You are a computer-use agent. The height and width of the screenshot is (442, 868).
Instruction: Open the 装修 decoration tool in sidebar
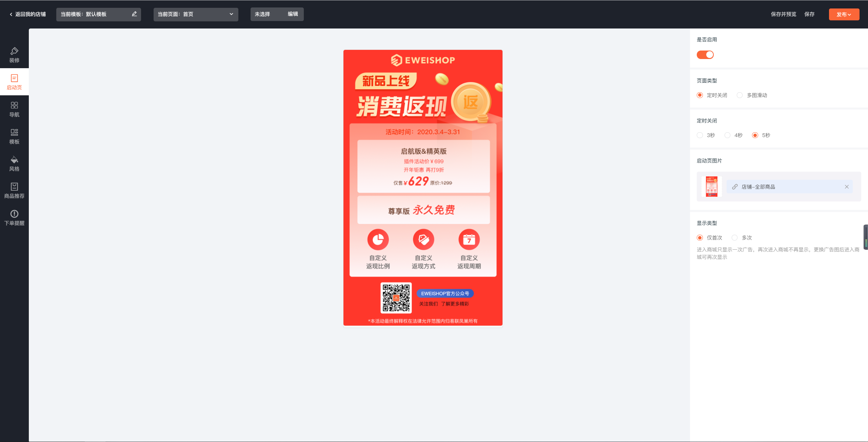(x=14, y=55)
